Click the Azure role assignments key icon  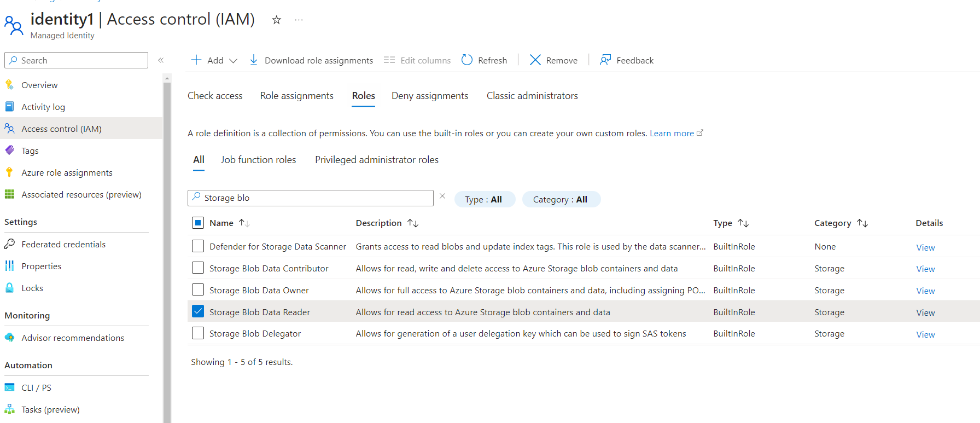[9, 172]
